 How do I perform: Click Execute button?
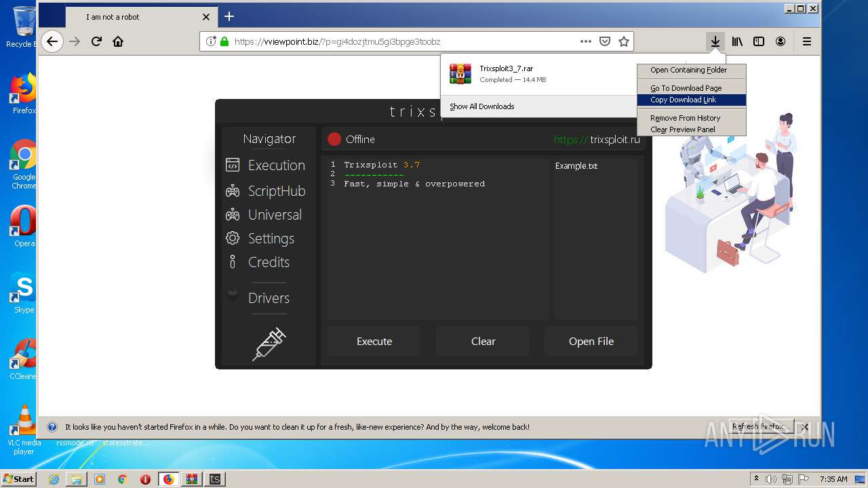tap(374, 342)
